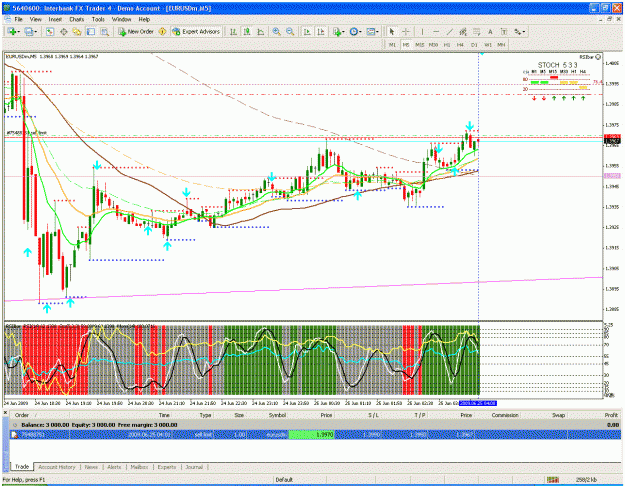This screenshot has width=625, height=486.
Task: Select the equidistant channel tool
Action: 463,31
